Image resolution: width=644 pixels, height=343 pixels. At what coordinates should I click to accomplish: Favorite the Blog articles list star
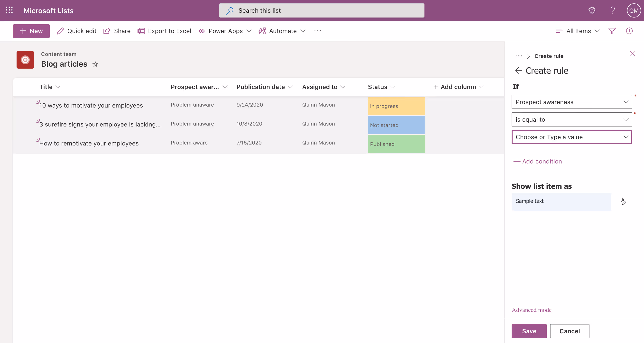(95, 64)
